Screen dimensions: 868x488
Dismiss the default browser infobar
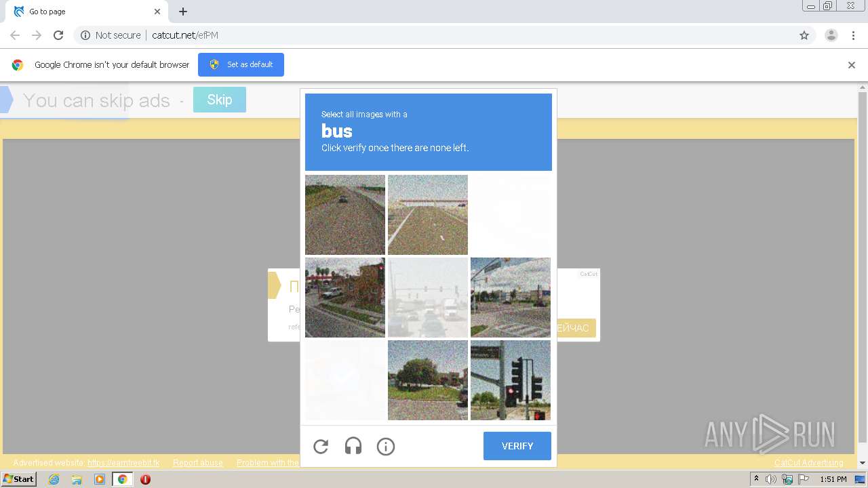click(852, 65)
